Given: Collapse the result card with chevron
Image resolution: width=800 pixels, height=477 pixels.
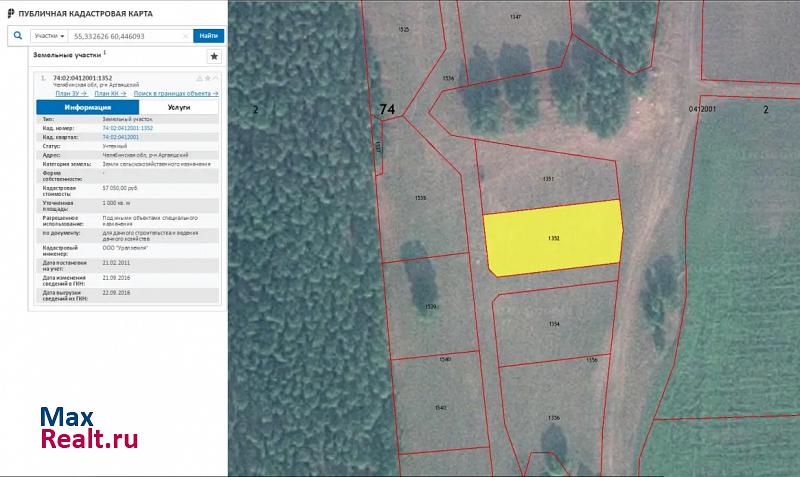Looking at the screenshot, I should [215, 77].
